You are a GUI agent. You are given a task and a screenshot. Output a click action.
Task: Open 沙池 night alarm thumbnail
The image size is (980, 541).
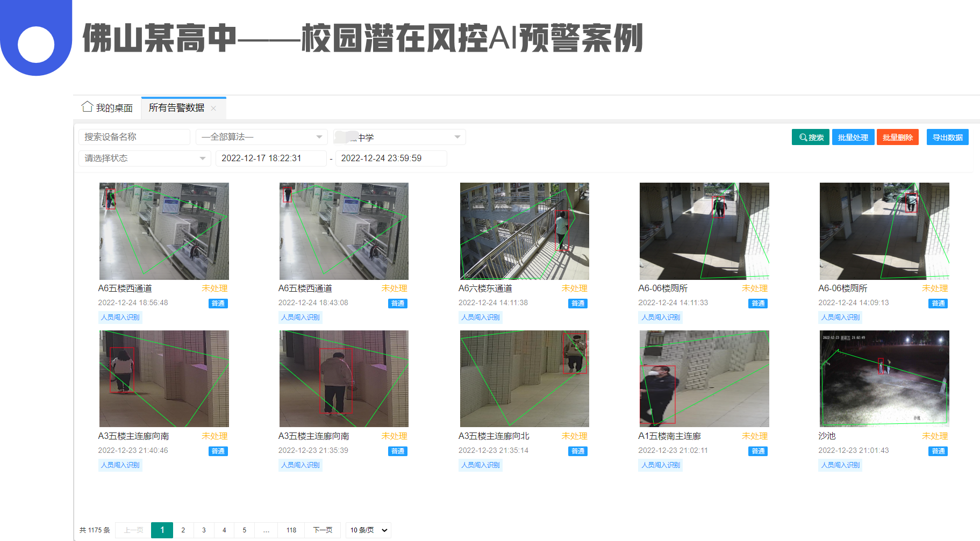coord(884,379)
